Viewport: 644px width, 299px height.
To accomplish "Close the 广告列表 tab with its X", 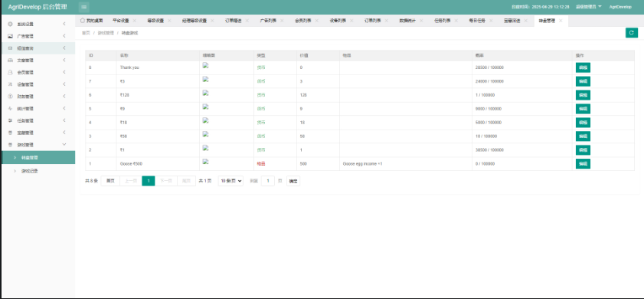I will pyautogui.click(x=282, y=21).
